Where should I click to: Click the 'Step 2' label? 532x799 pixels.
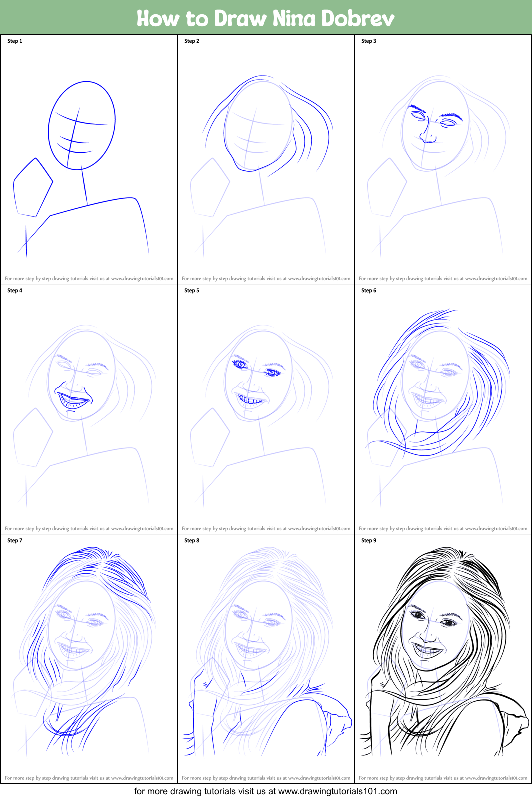[192, 41]
